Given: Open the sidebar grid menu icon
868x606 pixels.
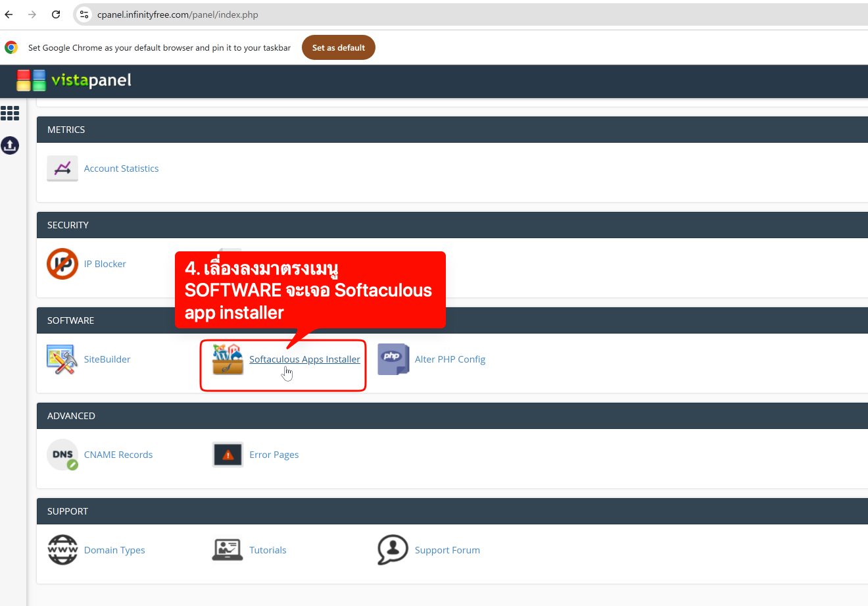Looking at the screenshot, I should [10, 113].
